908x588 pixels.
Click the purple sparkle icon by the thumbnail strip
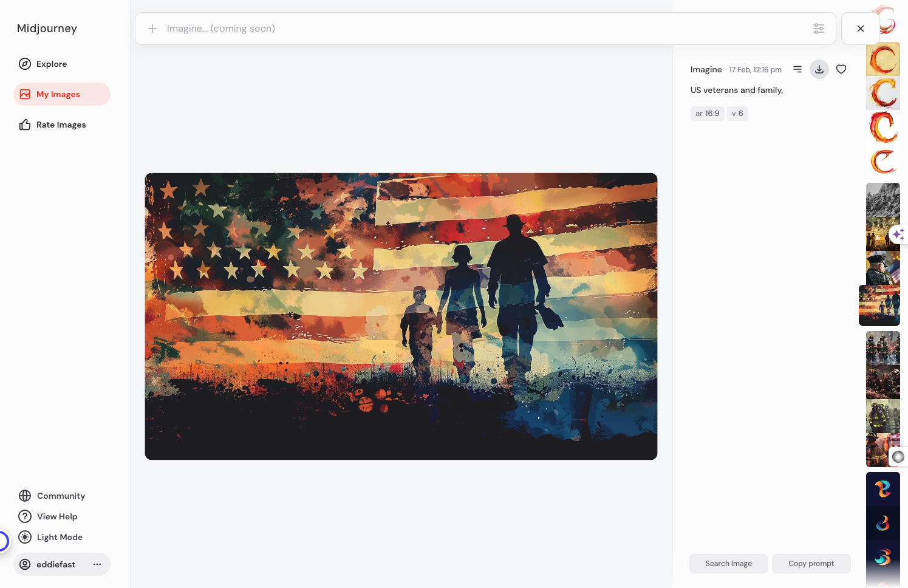coord(898,234)
